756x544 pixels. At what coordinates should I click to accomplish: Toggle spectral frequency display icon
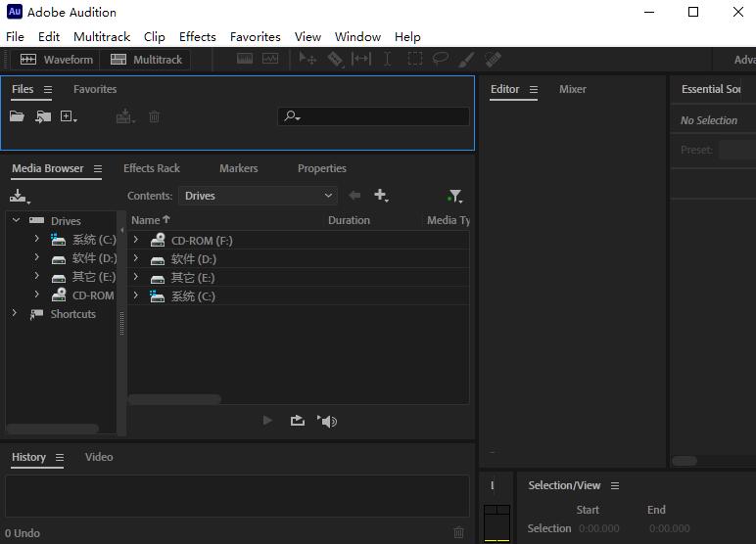(245, 60)
